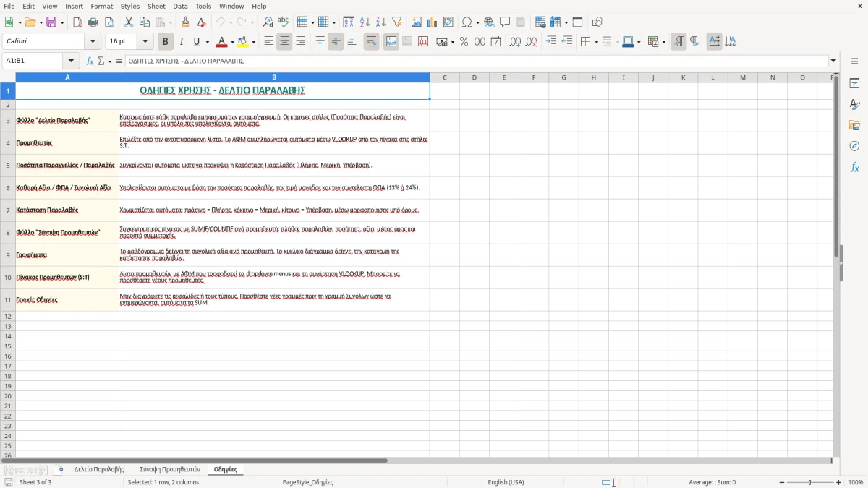Open the Borders dropdown arrow
The image size is (868, 488).
(596, 42)
